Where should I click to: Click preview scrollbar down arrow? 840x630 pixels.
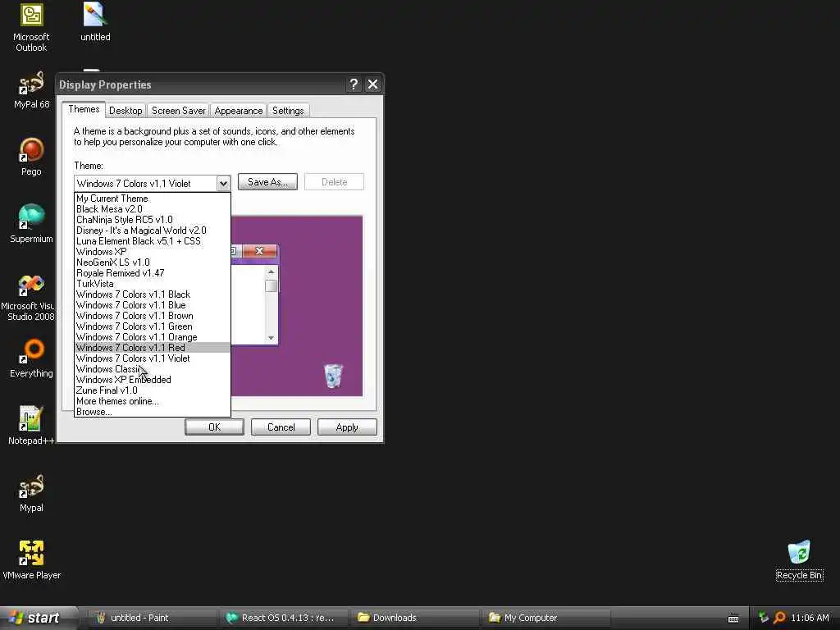pos(271,337)
